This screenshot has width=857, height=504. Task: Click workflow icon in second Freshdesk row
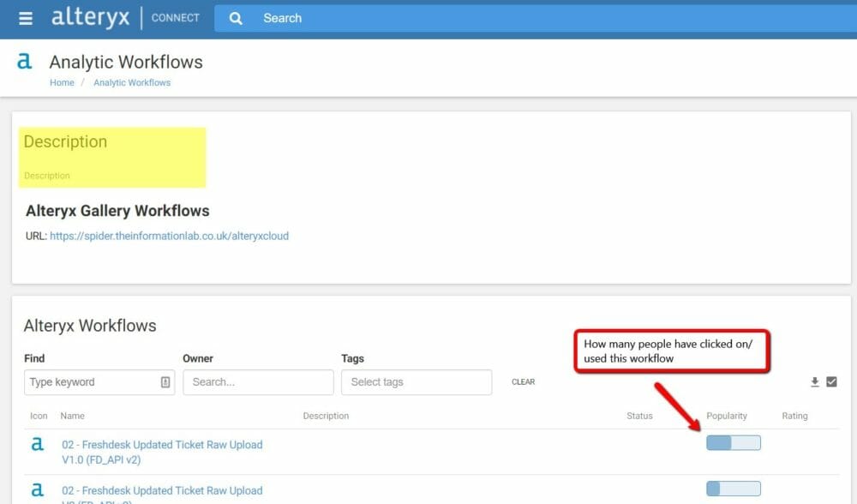click(37, 489)
